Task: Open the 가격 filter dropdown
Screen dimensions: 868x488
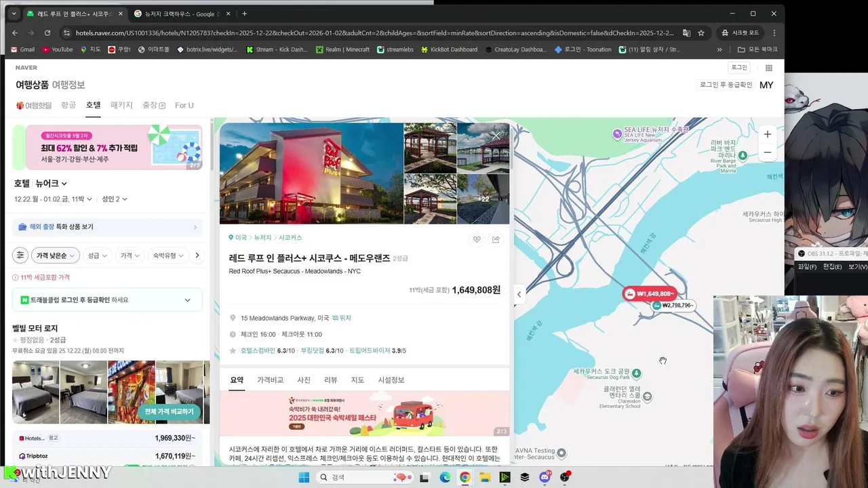Action: (130, 256)
